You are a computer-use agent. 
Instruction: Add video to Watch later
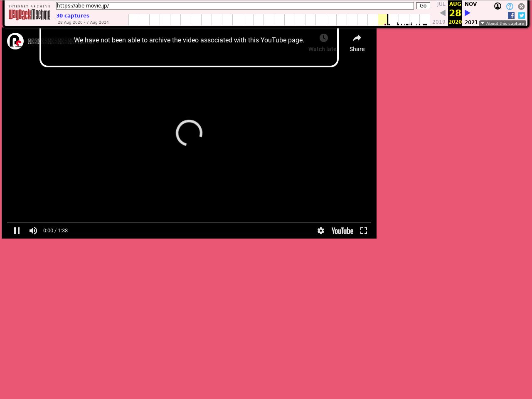click(x=323, y=43)
